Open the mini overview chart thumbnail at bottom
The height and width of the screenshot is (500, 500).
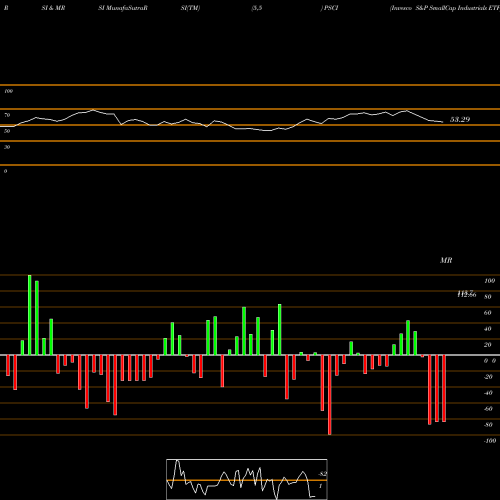tap(247, 479)
